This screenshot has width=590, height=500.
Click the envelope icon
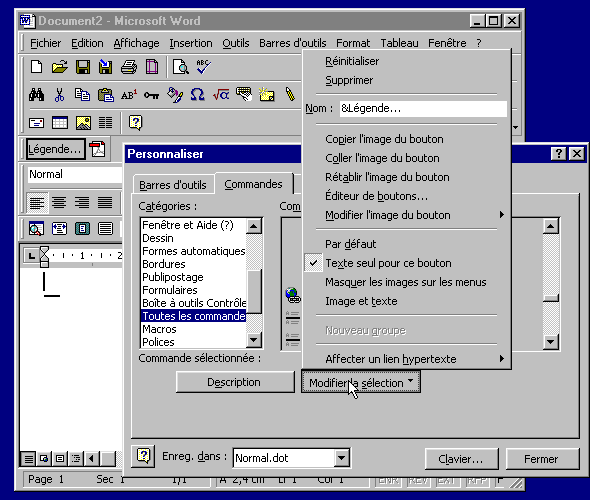point(36,123)
